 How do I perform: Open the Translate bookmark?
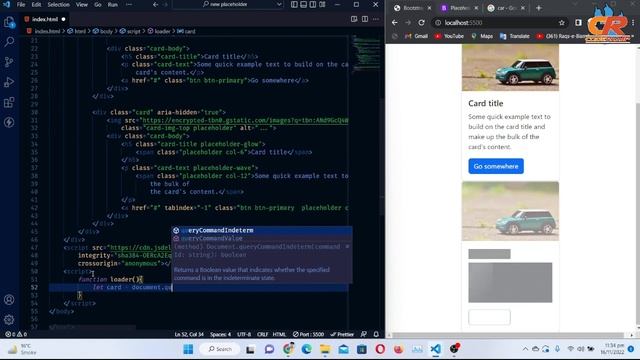coord(515,36)
